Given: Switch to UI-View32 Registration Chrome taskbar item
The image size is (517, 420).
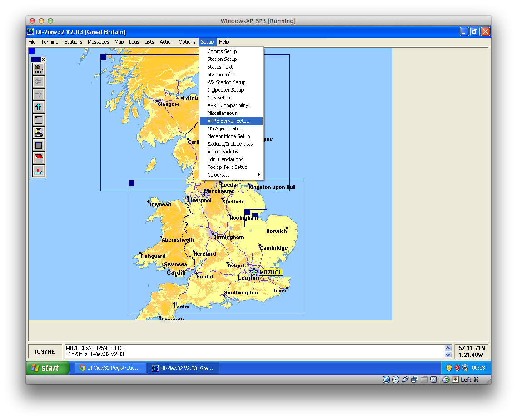Looking at the screenshot, I should click(109, 368).
